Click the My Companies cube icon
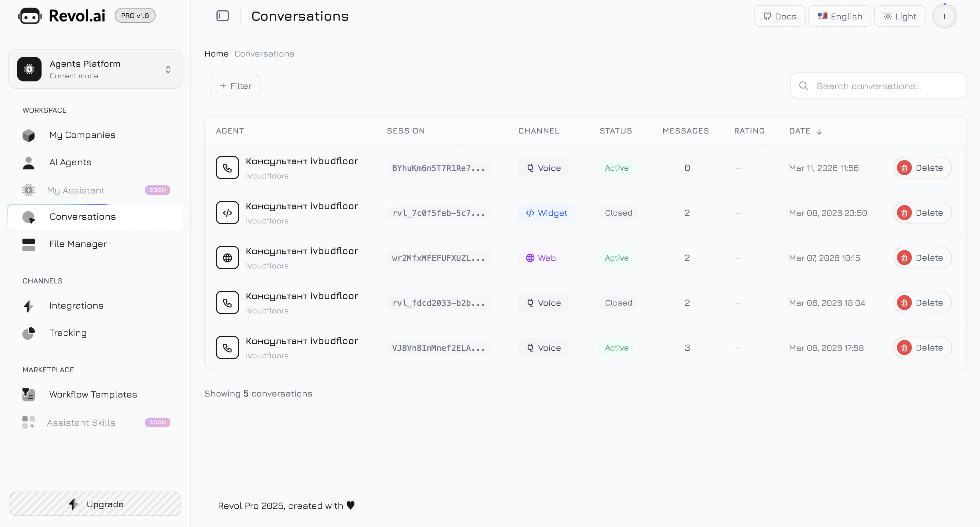 click(29, 135)
